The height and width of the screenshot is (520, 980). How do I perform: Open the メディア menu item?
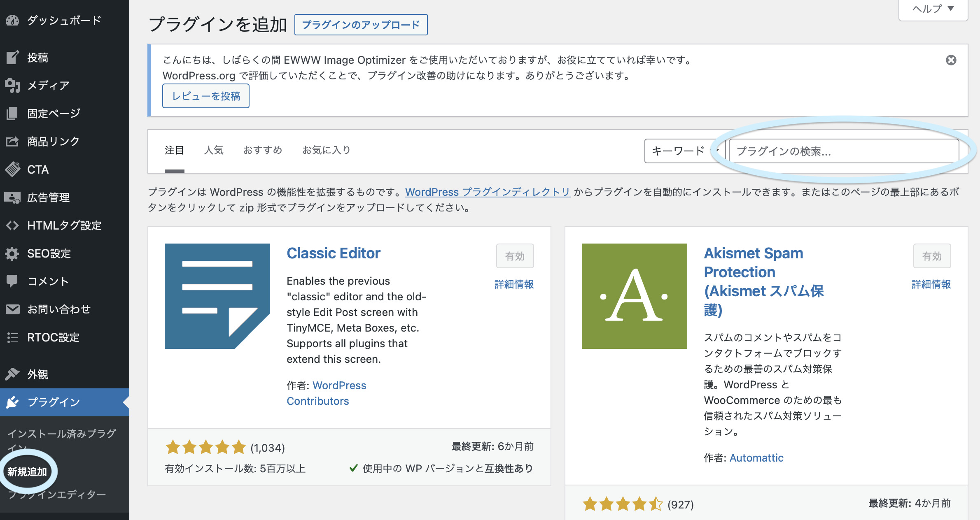pos(65,85)
